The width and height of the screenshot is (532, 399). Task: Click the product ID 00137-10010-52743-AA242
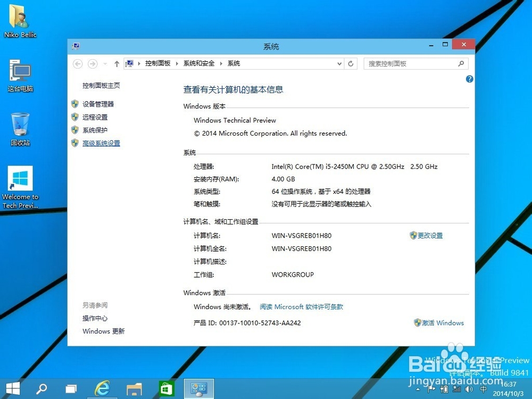coord(260,323)
